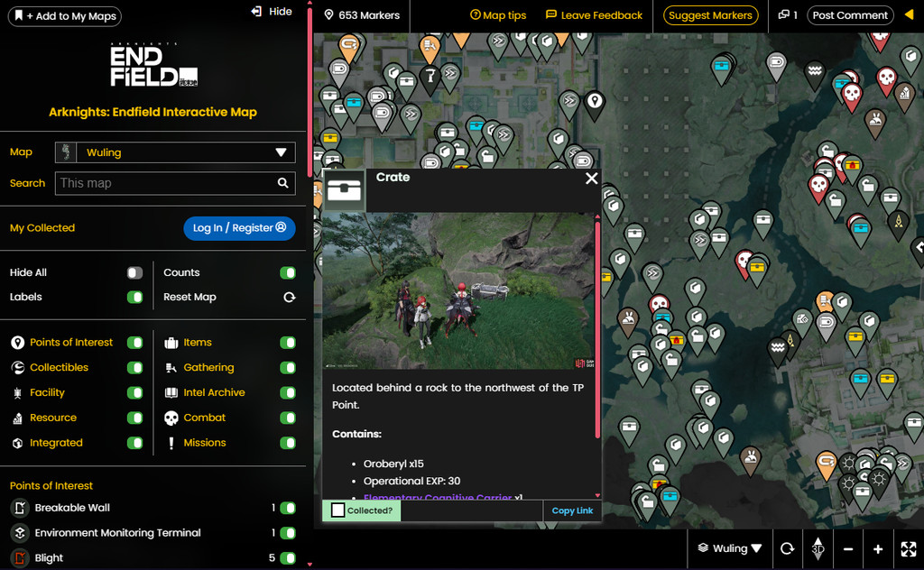The image size is (924, 570).
Task: Click the Elementary Cognitive Carrier link
Action: (x=438, y=498)
